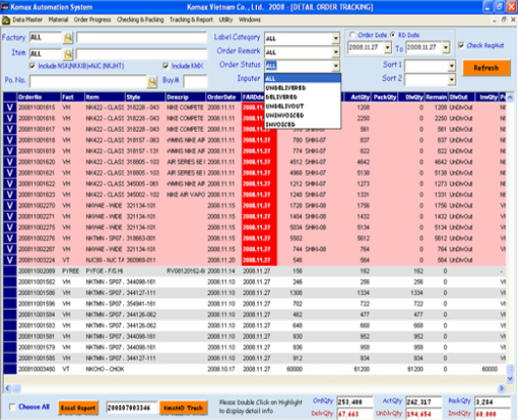
Task: Open the Po. No. lookup icon
Action: coord(151,81)
